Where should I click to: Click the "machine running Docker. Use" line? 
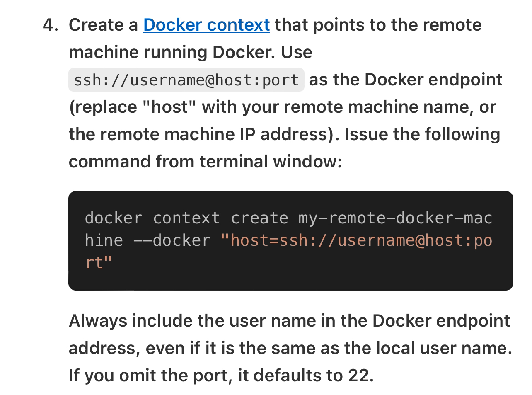pos(190,52)
